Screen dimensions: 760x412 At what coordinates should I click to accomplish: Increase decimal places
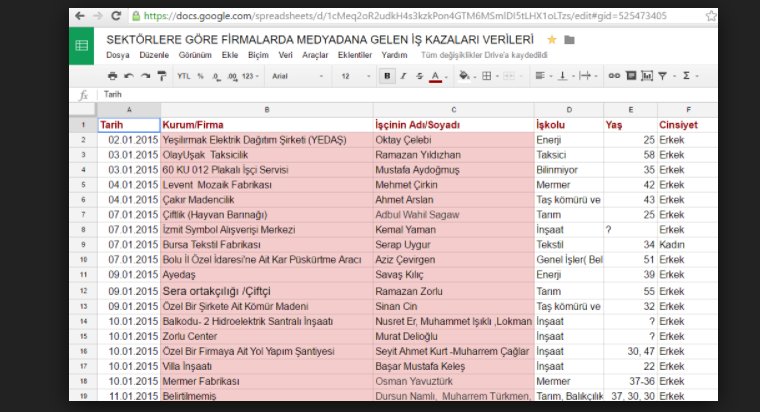coord(232,76)
